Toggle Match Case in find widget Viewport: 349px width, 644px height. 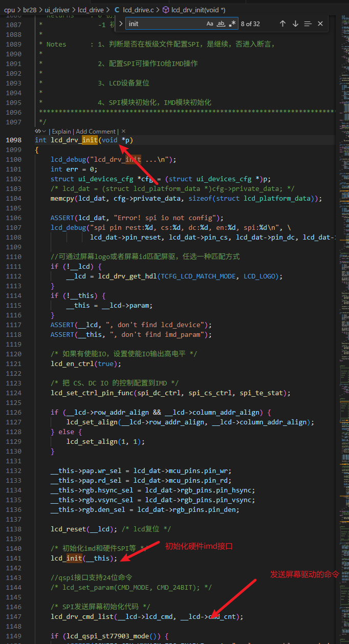[210, 24]
